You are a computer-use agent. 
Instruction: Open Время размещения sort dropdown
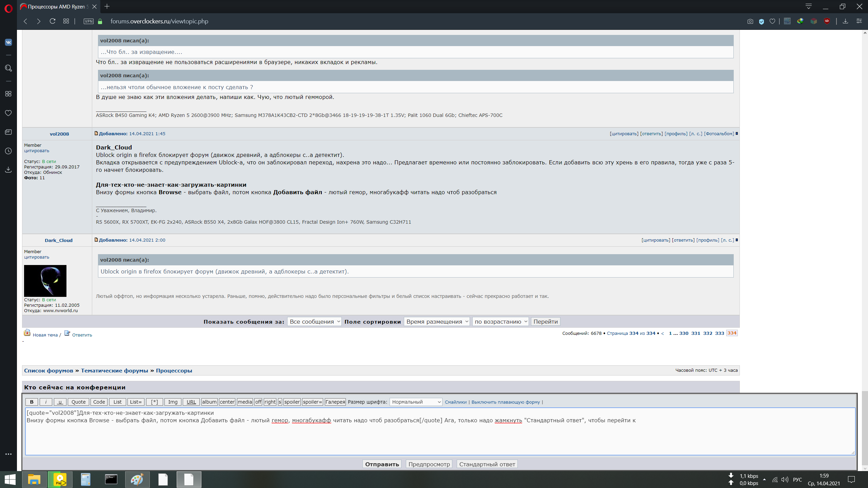[x=437, y=322]
